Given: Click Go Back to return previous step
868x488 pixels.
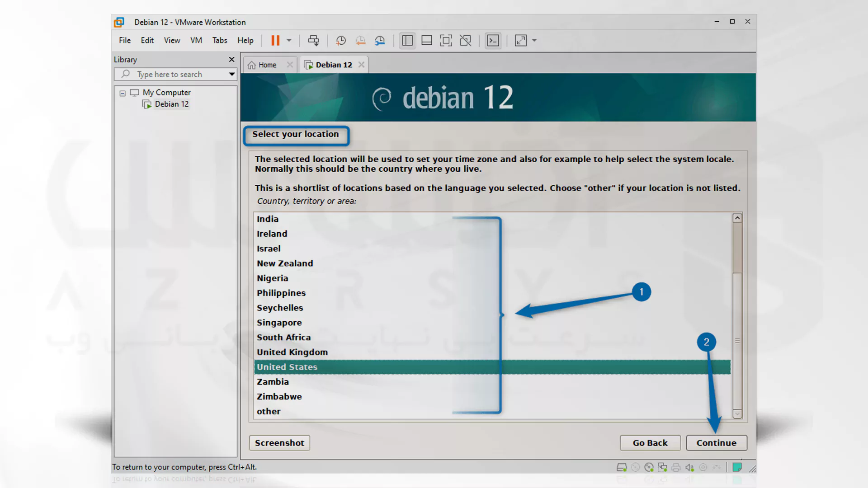Looking at the screenshot, I should click(650, 443).
